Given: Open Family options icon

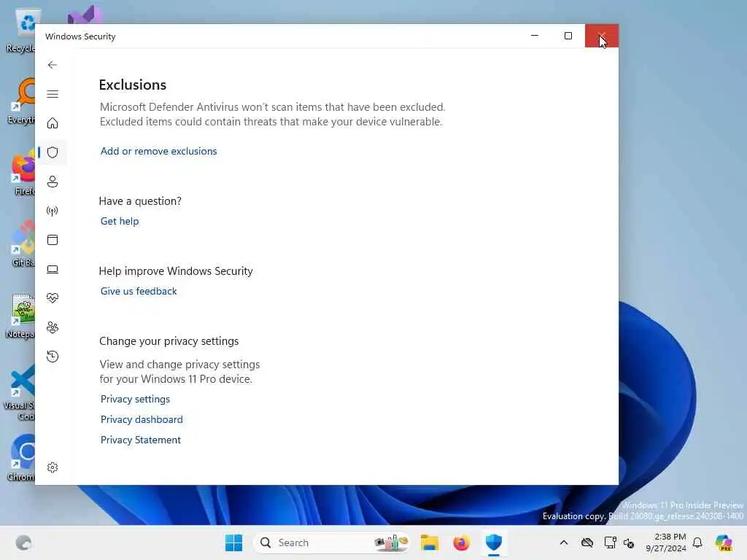Looking at the screenshot, I should [53, 327].
